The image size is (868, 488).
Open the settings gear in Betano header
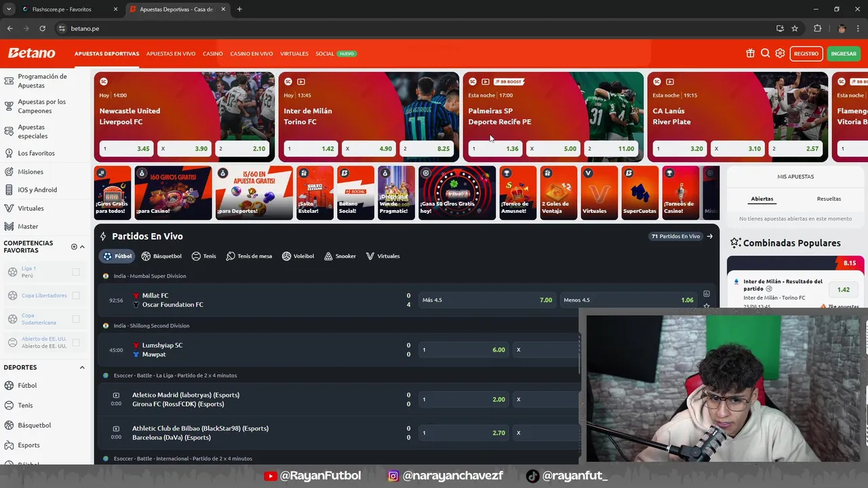[x=780, y=54]
